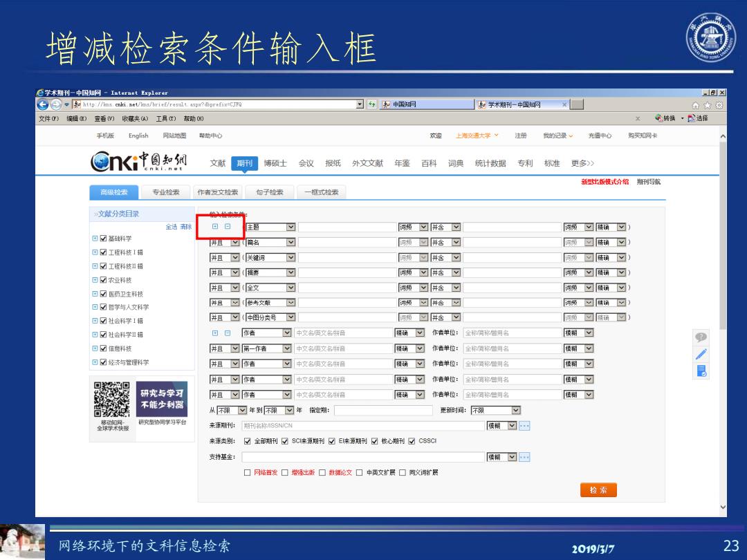
Task: Switch to the 专业检索 tab
Action: click(x=166, y=192)
